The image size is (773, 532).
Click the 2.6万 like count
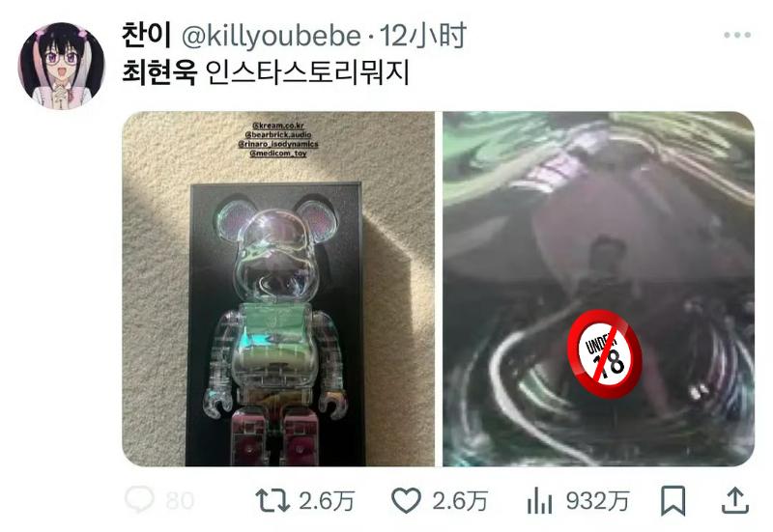coord(460,501)
